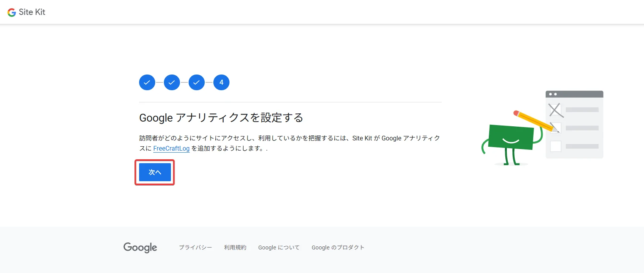Click the step 4 circle indicator
Image resolution: width=644 pixels, height=273 pixels.
point(221,82)
